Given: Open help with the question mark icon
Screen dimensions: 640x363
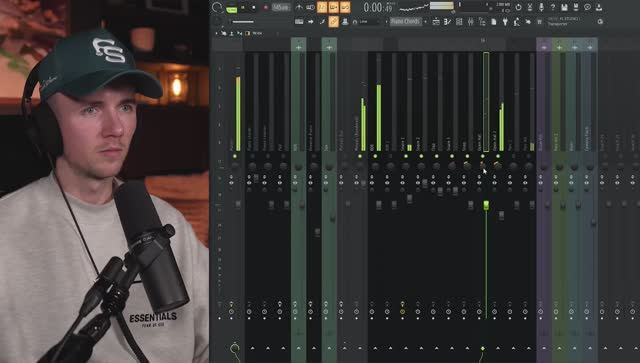Looking at the screenshot, I should 553,7.
